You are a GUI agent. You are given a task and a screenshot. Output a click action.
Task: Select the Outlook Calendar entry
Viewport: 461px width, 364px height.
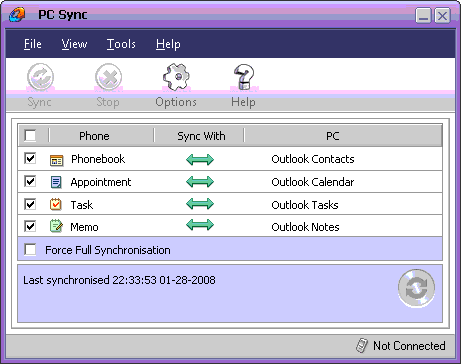coord(313,182)
